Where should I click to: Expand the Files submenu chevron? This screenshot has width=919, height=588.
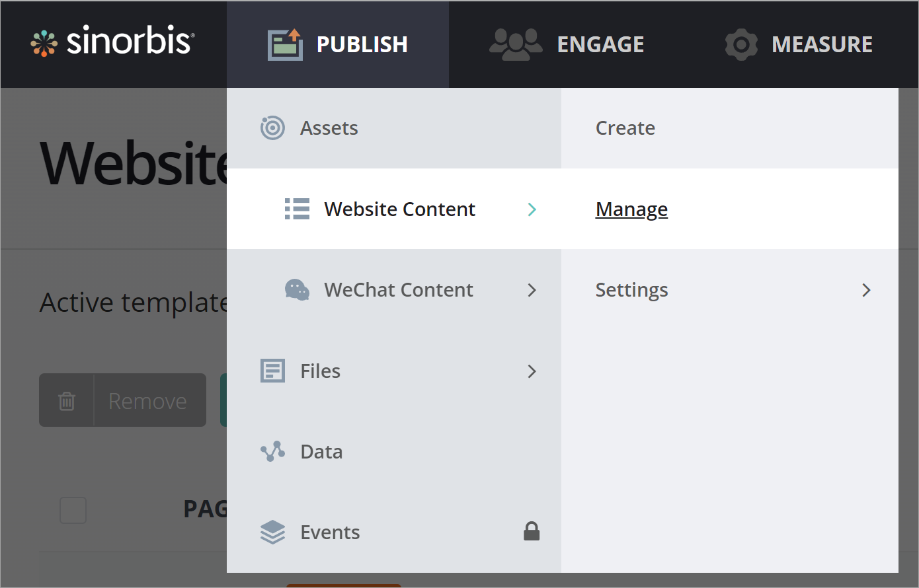(x=532, y=371)
